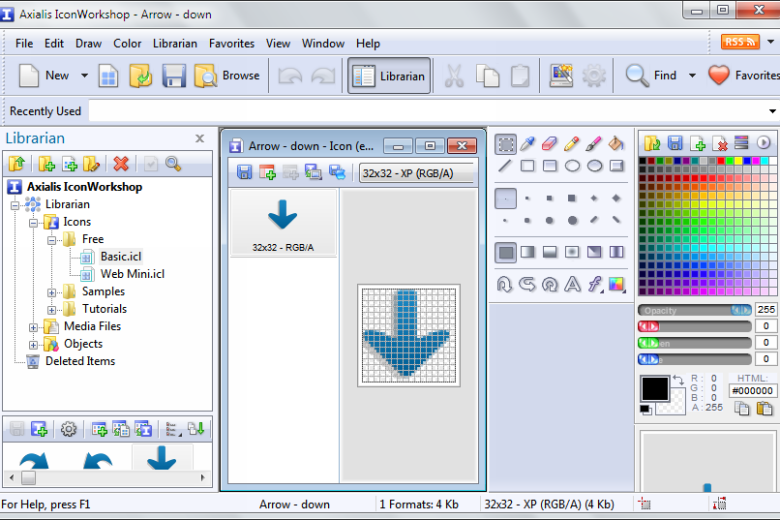The height and width of the screenshot is (520, 780).
Task: Click the red channel slider
Action: click(x=694, y=326)
